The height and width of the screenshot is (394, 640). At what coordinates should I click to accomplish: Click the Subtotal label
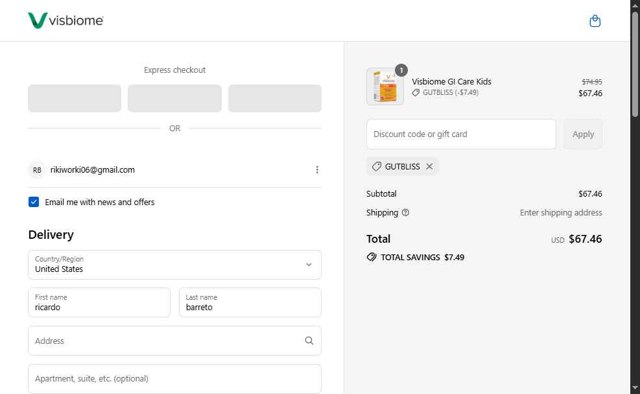(x=381, y=194)
